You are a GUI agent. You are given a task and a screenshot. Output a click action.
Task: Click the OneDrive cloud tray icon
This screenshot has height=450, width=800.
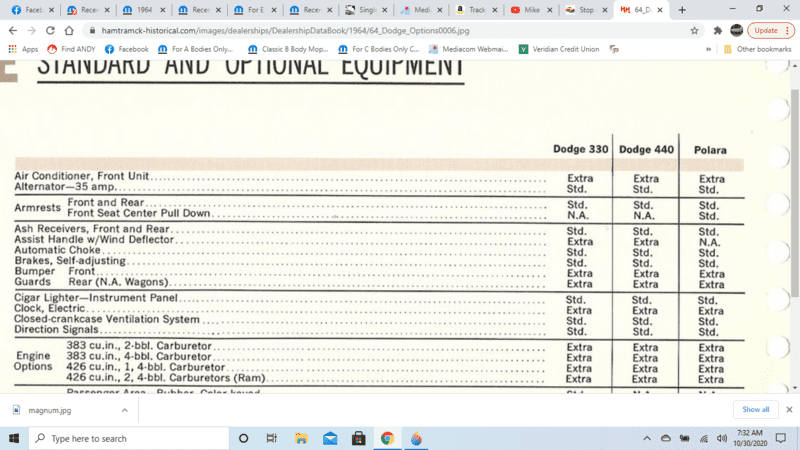point(666,438)
